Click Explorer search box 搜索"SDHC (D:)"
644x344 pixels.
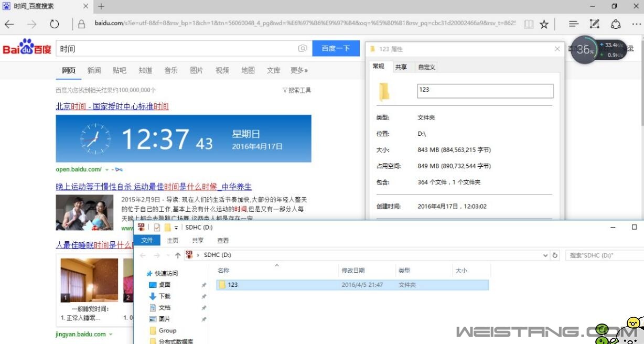[604, 255]
